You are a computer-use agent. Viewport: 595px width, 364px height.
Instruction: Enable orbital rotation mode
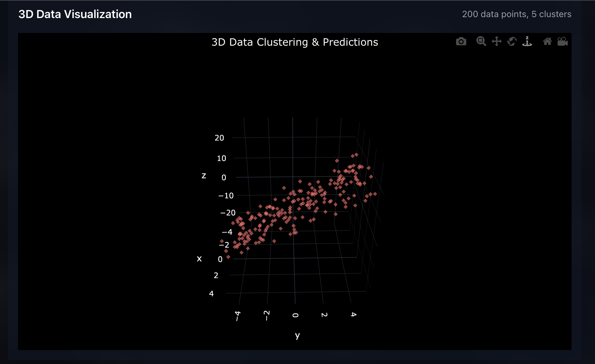tap(512, 41)
